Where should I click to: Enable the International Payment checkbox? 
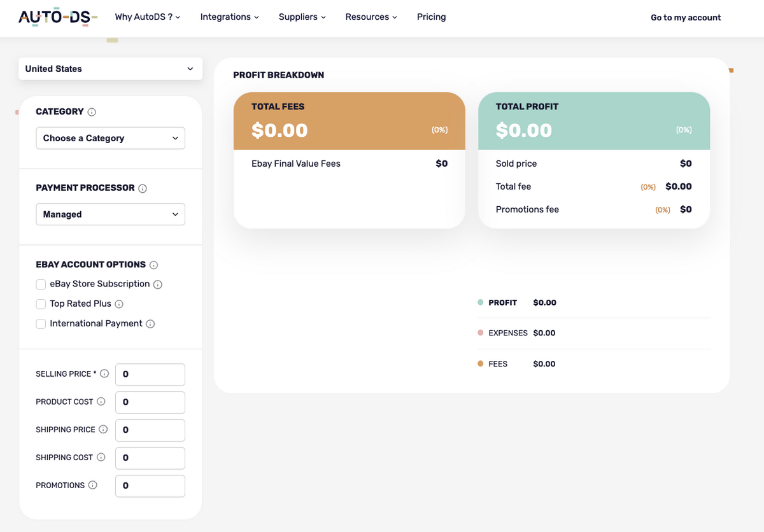41,324
